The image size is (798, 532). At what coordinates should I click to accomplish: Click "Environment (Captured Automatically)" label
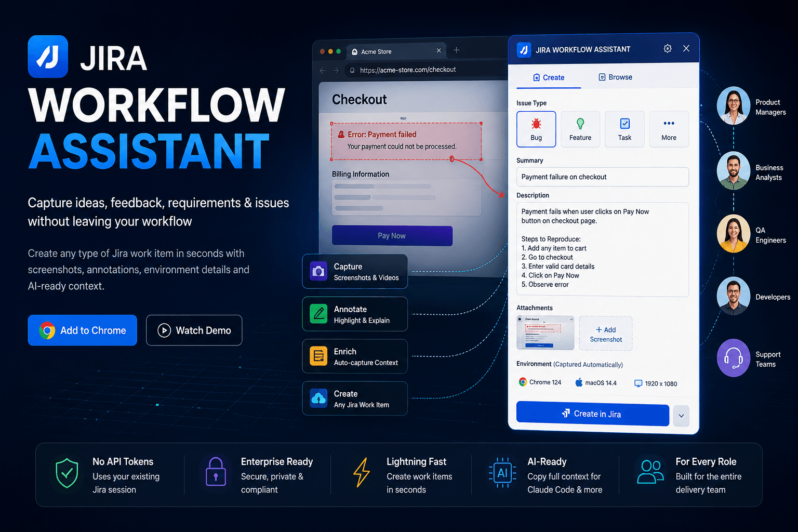pyautogui.click(x=569, y=364)
